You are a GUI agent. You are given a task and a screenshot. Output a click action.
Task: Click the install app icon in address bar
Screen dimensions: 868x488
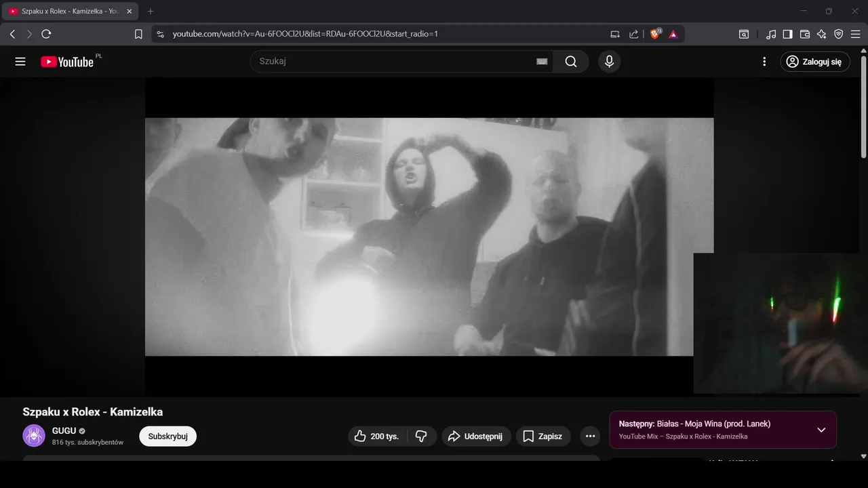[x=615, y=34]
